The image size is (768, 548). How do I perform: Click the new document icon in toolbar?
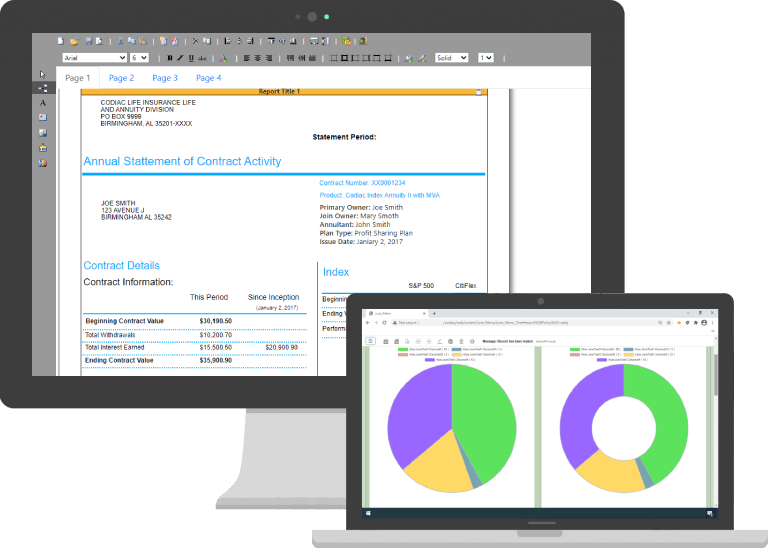(x=61, y=41)
